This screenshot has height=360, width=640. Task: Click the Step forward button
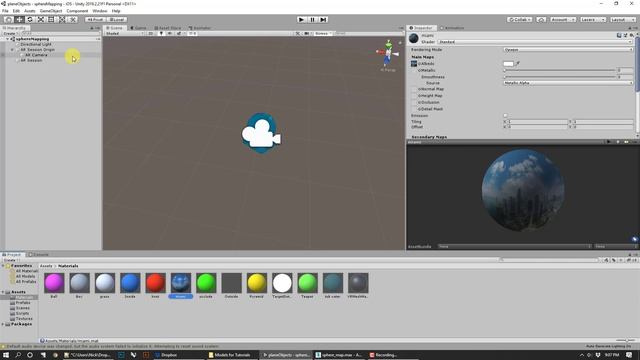pyautogui.click(x=323, y=19)
